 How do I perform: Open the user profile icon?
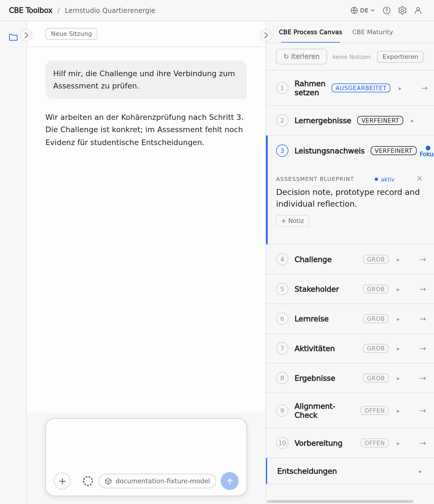click(x=418, y=10)
